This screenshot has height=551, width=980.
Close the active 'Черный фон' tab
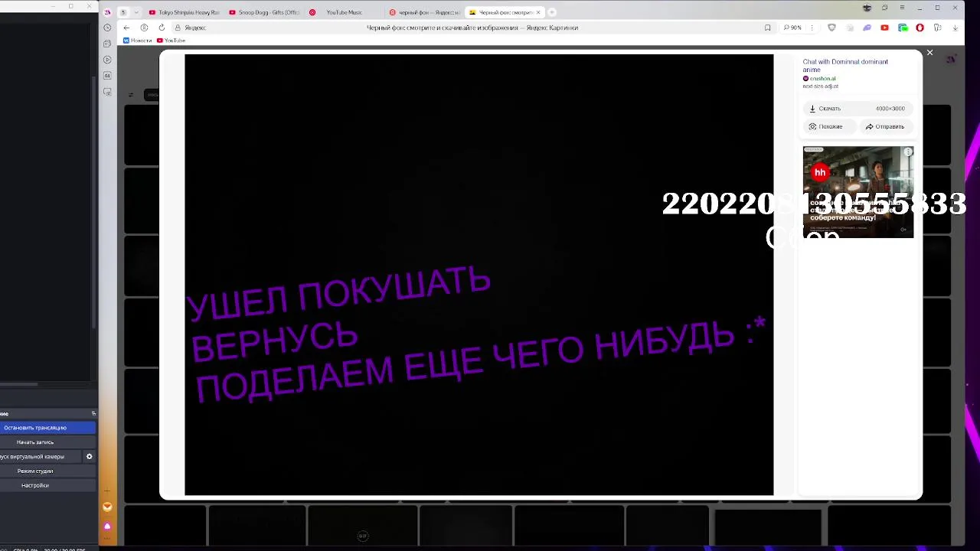pos(538,12)
